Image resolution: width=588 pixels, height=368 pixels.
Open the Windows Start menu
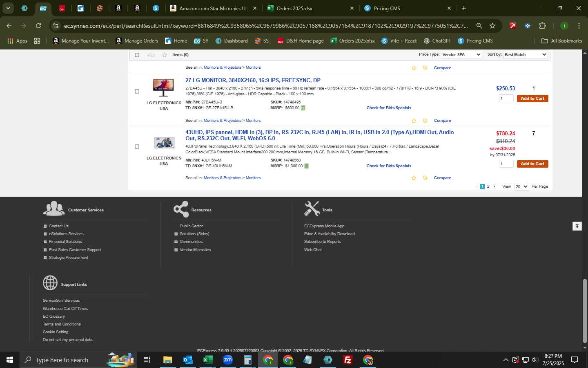10,360
